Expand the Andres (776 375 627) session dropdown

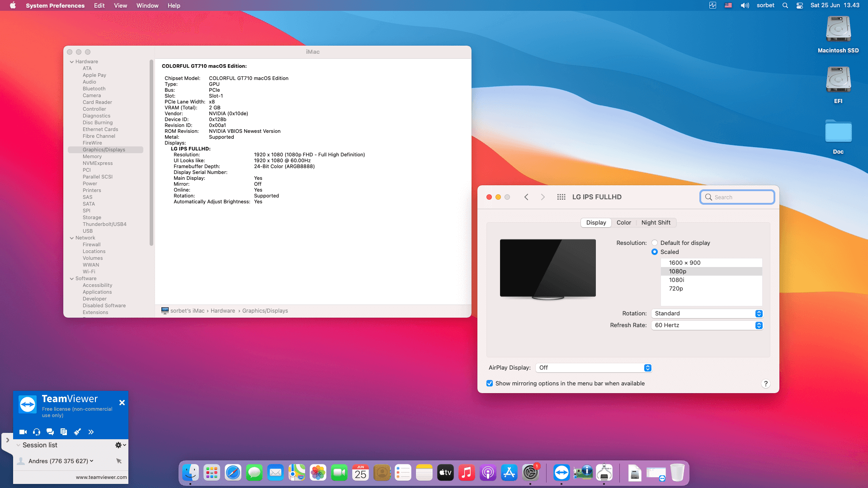[92, 461]
